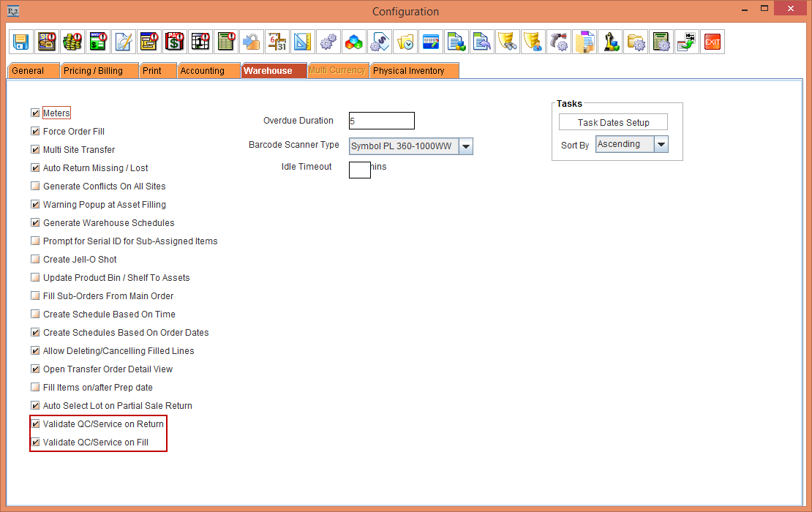Click the chess piece toolbar icon
Image resolution: width=812 pixels, height=512 pixels.
[x=610, y=42]
